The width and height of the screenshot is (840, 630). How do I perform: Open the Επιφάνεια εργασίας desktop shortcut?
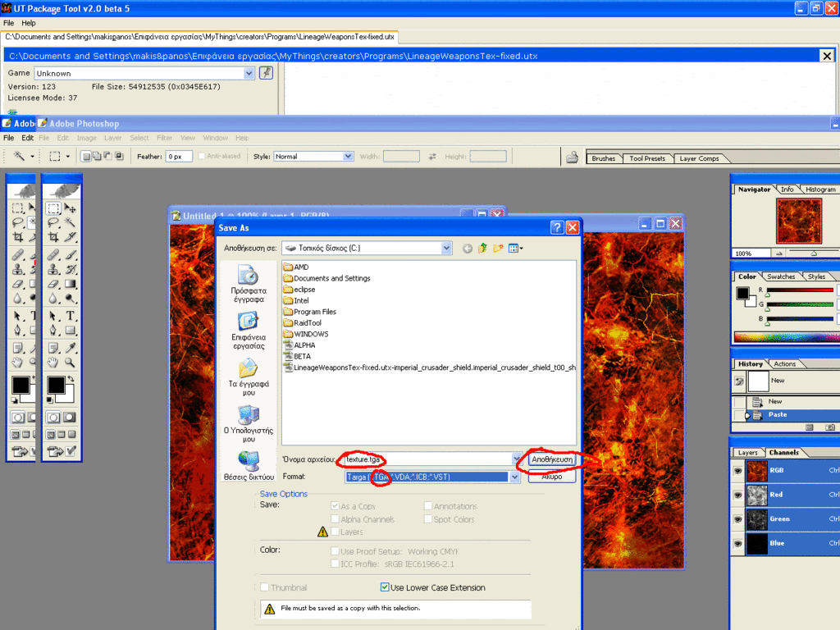pos(248,328)
